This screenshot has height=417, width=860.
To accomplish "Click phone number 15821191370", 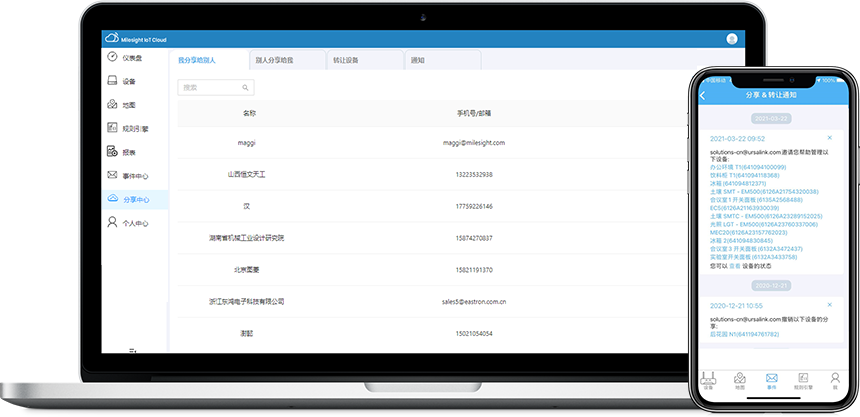I will (474, 270).
